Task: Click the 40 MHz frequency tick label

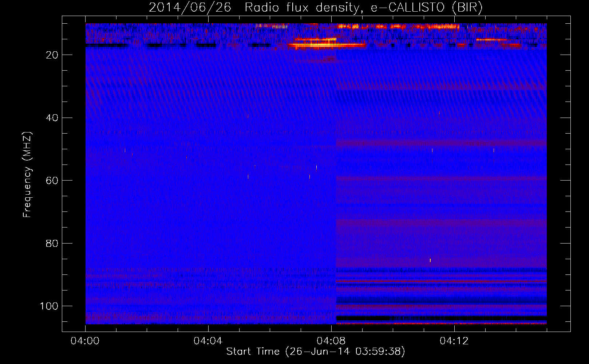Action: [52, 118]
